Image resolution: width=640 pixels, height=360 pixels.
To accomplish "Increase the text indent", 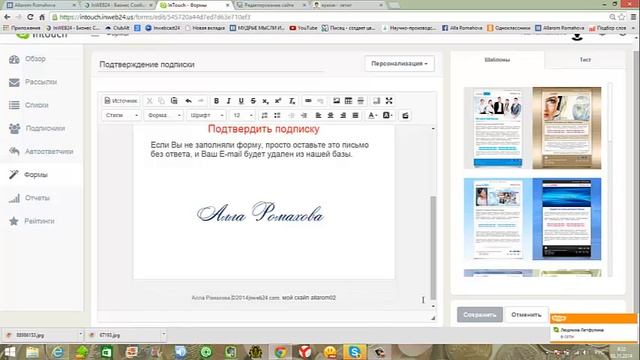I will [x=304, y=116].
